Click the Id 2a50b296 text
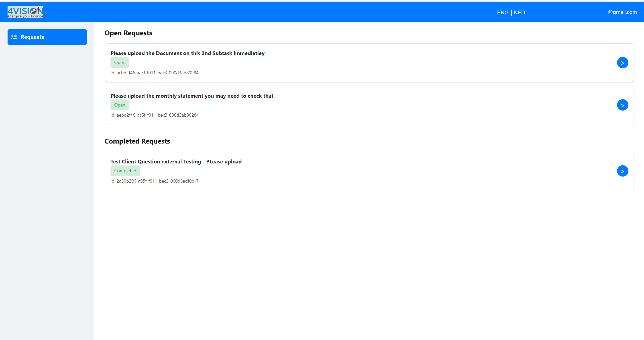 [x=154, y=181]
